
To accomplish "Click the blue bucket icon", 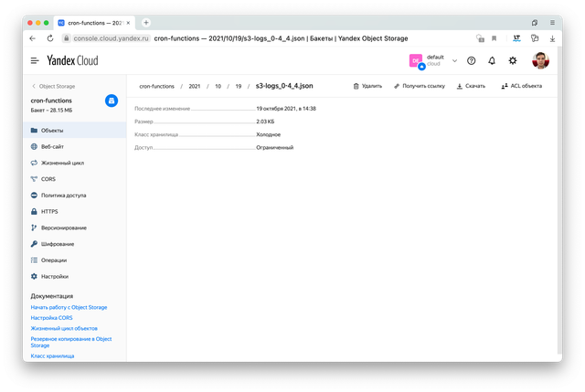I will pos(112,101).
